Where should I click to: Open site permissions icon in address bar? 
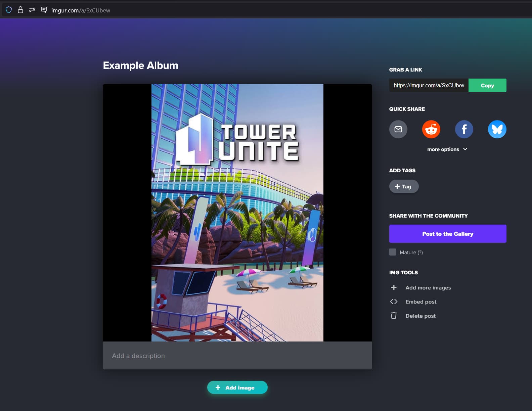pos(32,10)
